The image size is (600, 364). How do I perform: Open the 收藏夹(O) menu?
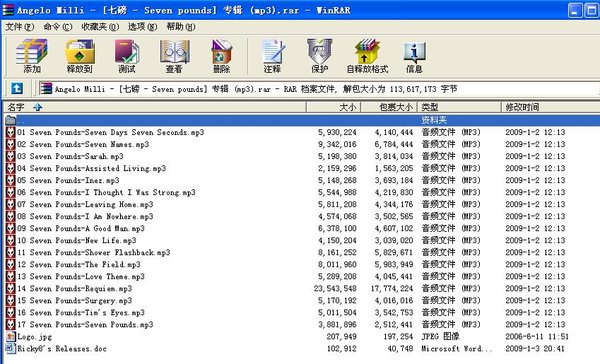click(100, 27)
